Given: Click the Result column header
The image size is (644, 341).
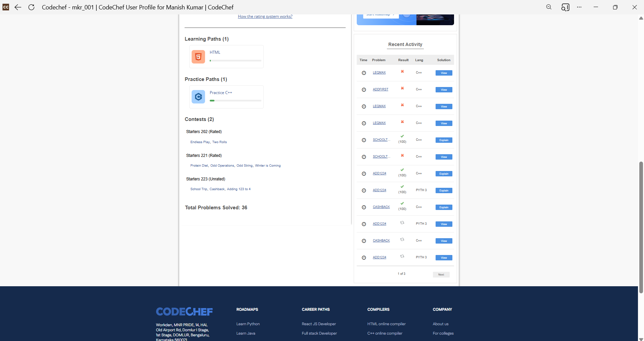Looking at the screenshot, I should pyautogui.click(x=403, y=60).
